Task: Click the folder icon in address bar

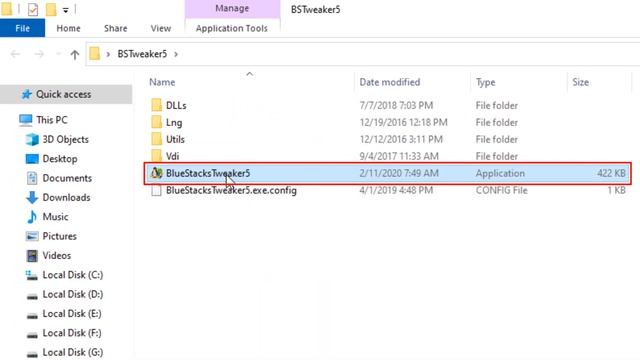Action: (x=95, y=53)
